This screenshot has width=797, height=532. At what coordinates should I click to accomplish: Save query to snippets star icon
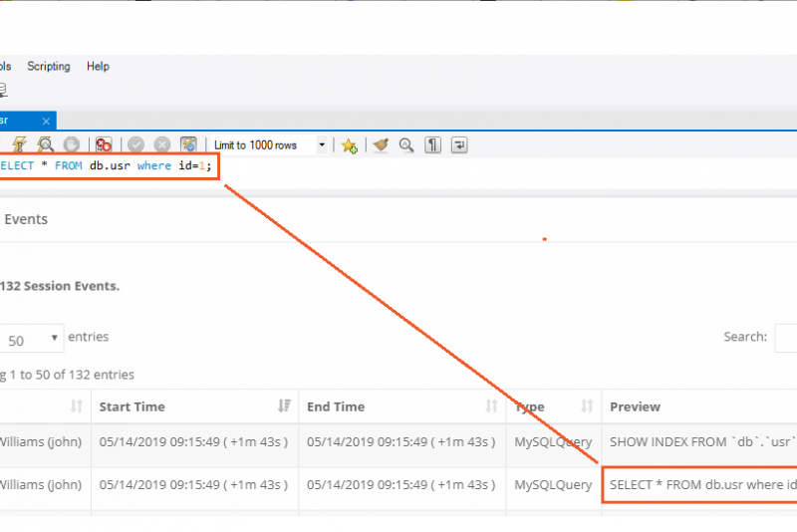pyautogui.click(x=349, y=145)
